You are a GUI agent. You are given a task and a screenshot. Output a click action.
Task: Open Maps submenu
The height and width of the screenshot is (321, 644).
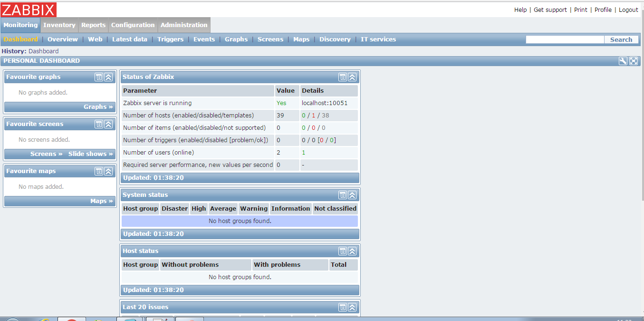[301, 39]
